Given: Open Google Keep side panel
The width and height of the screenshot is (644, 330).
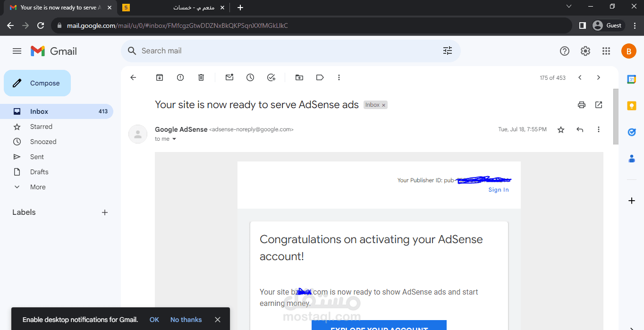Looking at the screenshot, I should pyautogui.click(x=632, y=106).
